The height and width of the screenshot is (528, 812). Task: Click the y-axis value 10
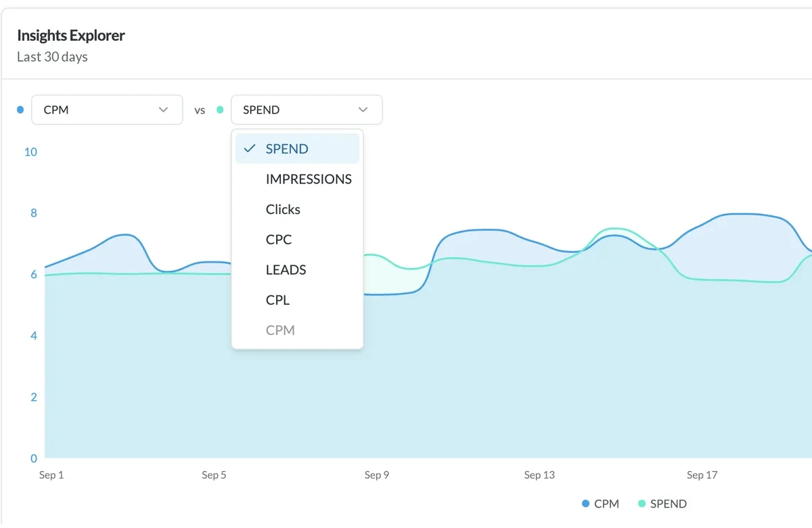tap(30, 152)
